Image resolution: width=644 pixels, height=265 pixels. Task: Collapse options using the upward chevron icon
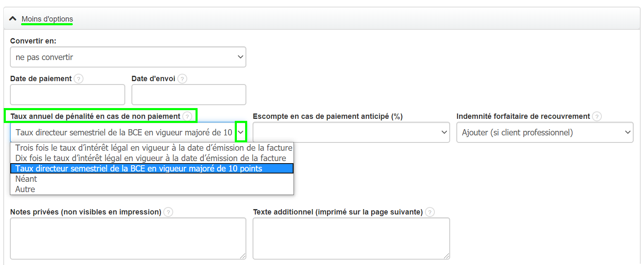[13, 18]
